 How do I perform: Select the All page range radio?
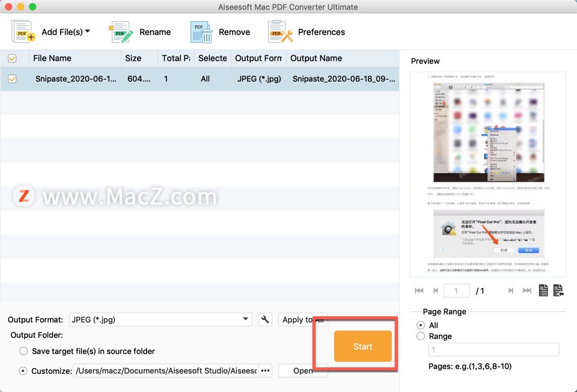[x=421, y=325]
